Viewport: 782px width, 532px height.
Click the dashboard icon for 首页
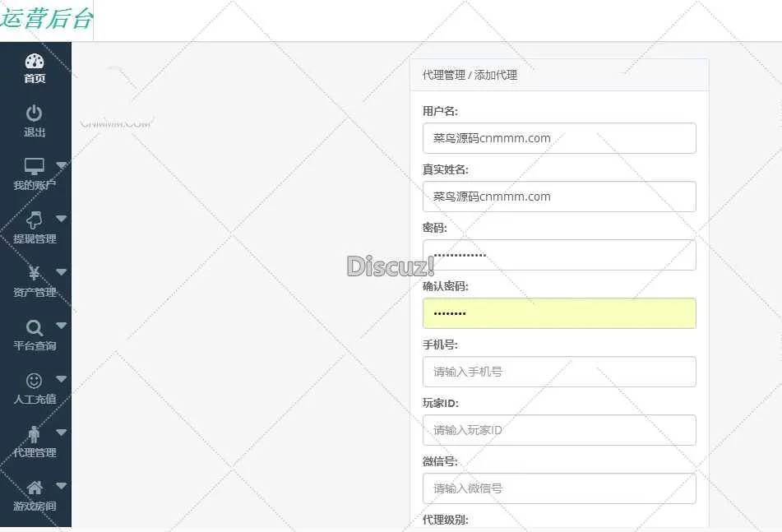coord(35,62)
